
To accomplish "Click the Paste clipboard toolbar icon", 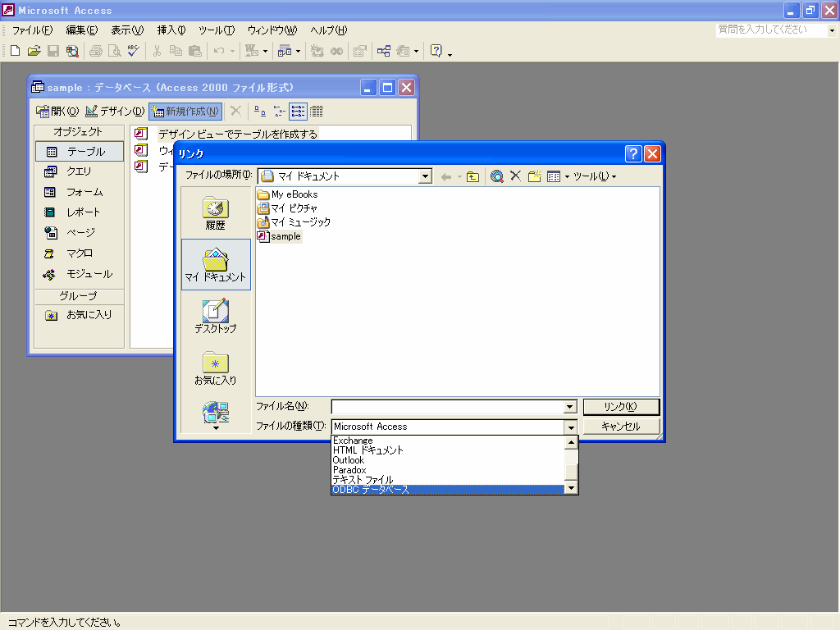I will 195,51.
